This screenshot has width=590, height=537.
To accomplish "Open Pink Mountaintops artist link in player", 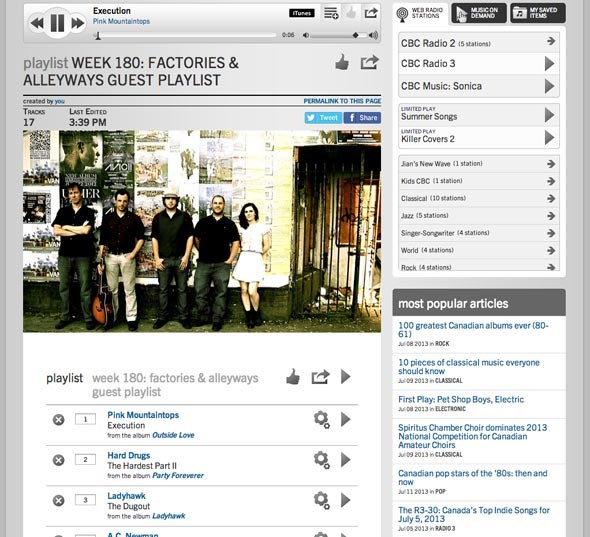I will pos(121,21).
